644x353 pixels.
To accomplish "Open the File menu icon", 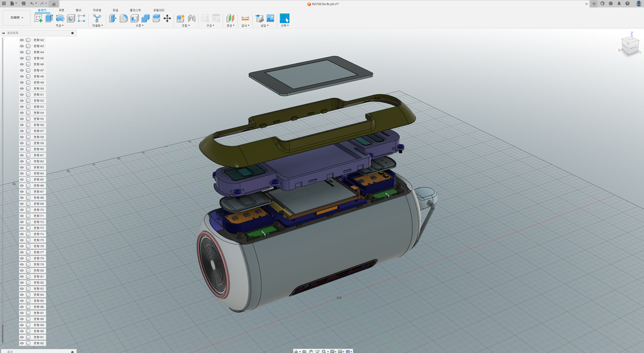I will 13,4.
